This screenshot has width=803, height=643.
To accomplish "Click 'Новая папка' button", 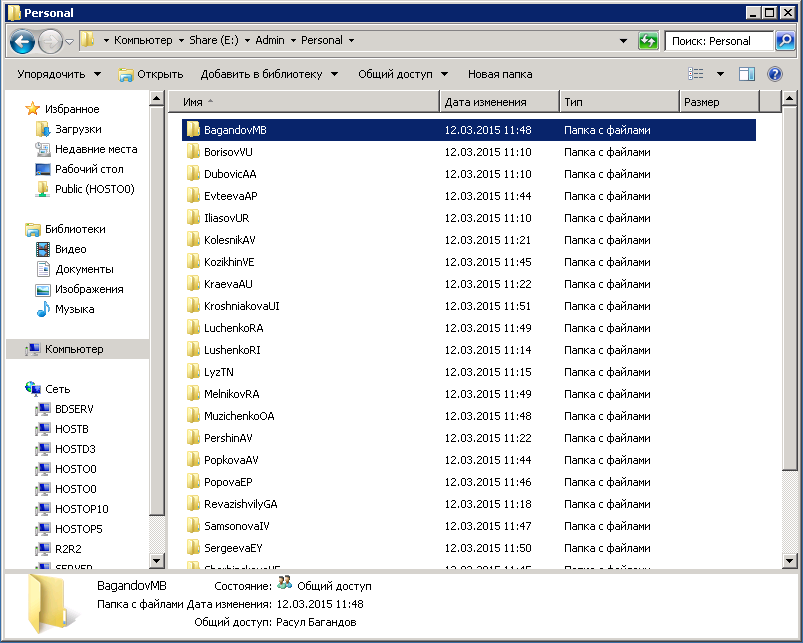I will [x=500, y=74].
